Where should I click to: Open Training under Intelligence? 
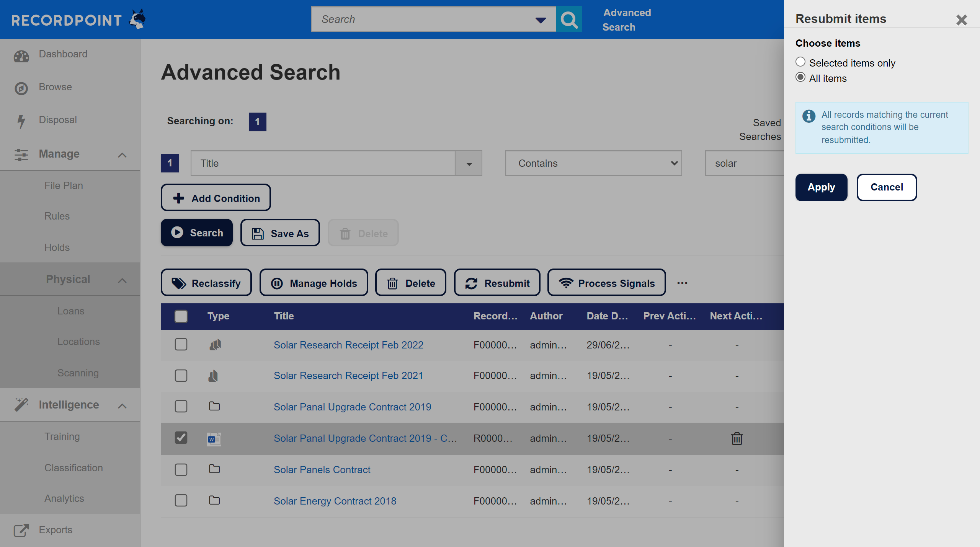tap(62, 436)
